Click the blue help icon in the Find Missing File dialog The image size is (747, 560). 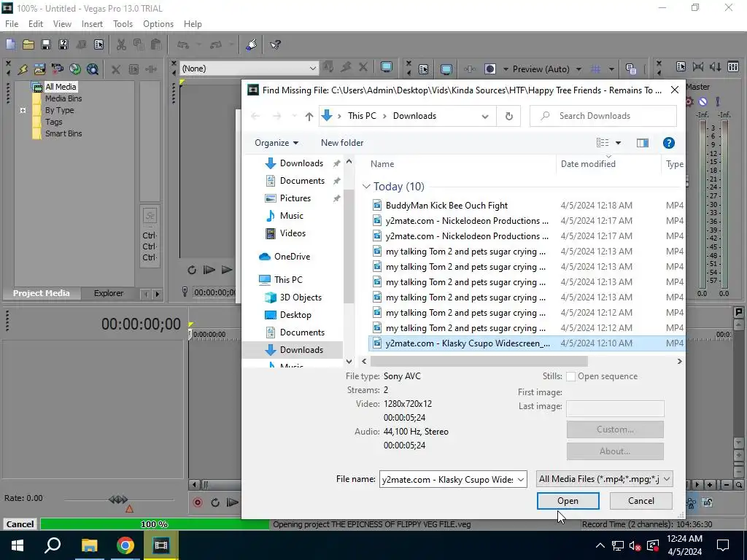coord(668,143)
